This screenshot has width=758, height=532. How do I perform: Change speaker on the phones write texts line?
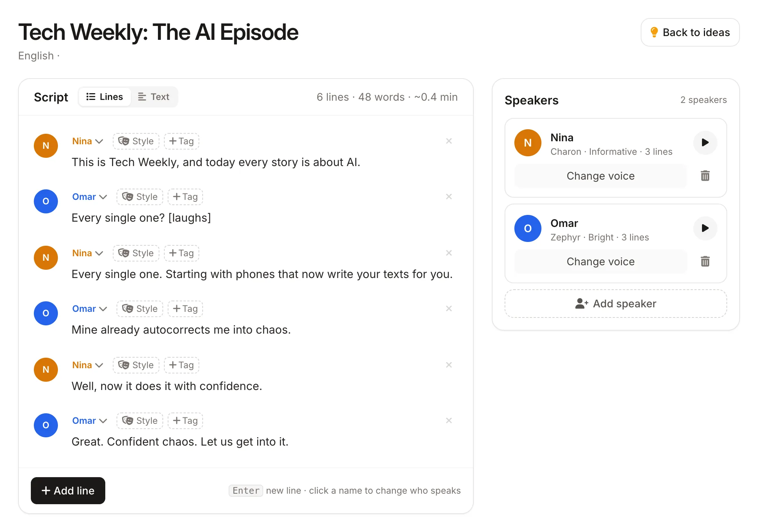(x=88, y=253)
